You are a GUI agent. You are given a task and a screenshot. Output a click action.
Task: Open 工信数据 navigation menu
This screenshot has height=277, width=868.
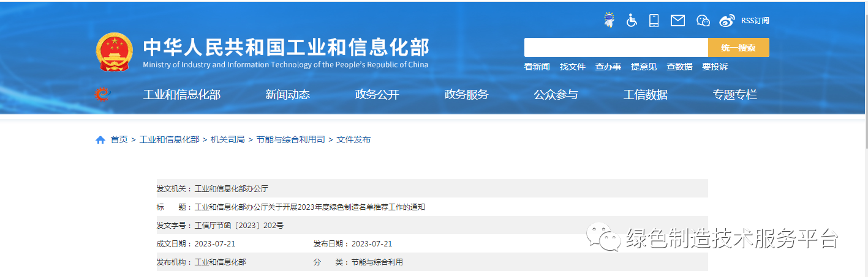(x=646, y=95)
